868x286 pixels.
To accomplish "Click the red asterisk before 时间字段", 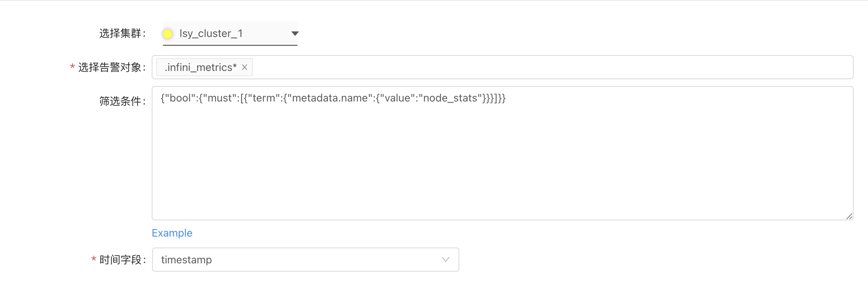I will (x=94, y=260).
